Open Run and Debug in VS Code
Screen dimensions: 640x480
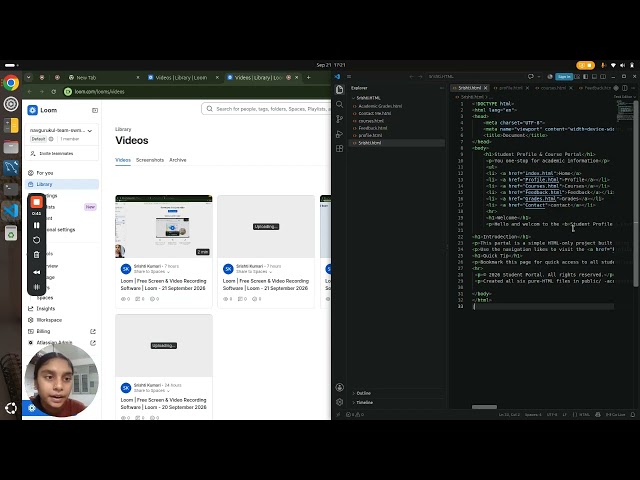pos(340,134)
